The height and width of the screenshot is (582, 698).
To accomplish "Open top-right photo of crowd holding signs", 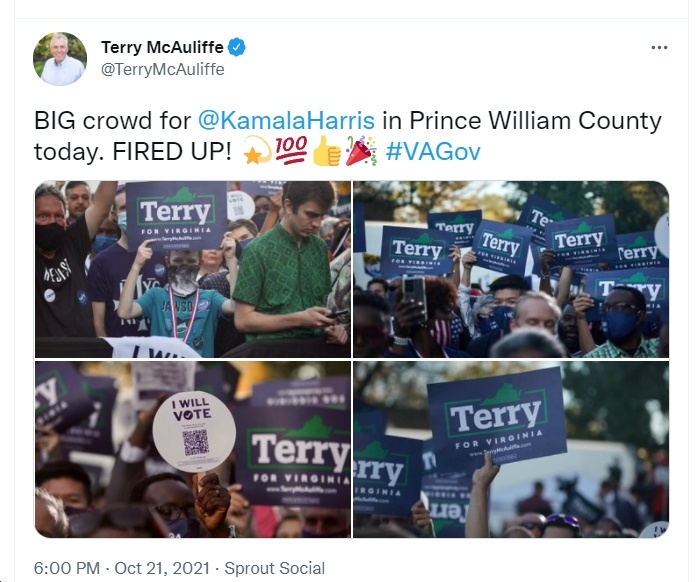I will [x=511, y=269].
